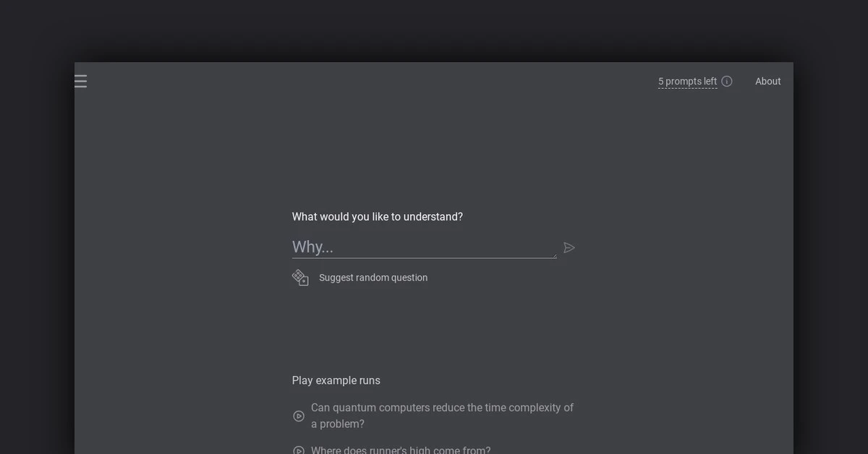Click the info icon beside "5 prompts left"

pos(727,81)
